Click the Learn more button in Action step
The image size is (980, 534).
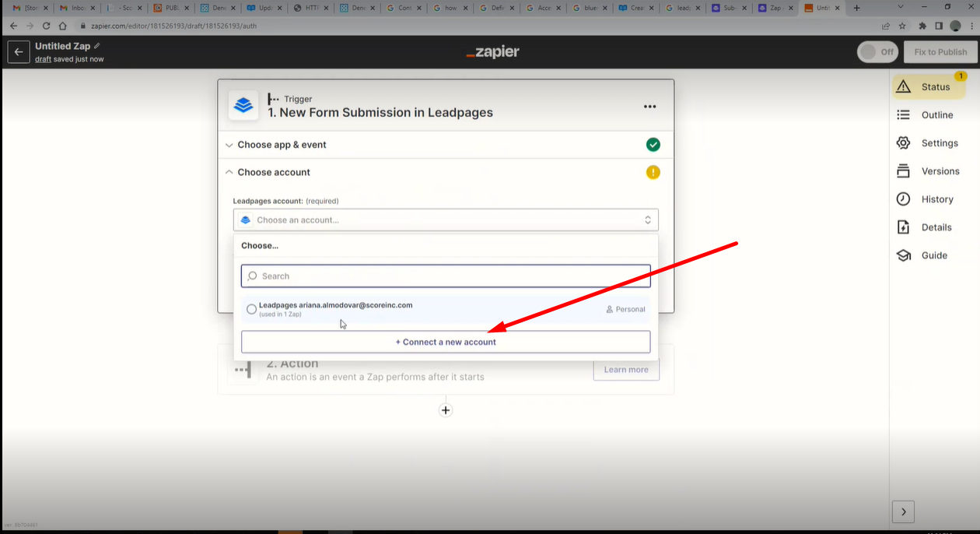(x=626, y=369)
